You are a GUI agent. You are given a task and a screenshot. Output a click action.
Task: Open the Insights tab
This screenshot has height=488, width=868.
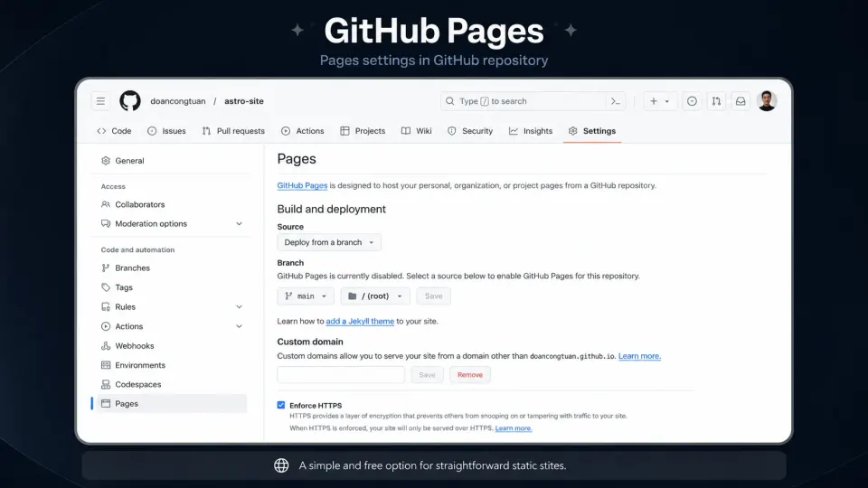pyautogui.click(x=531, y=131)
